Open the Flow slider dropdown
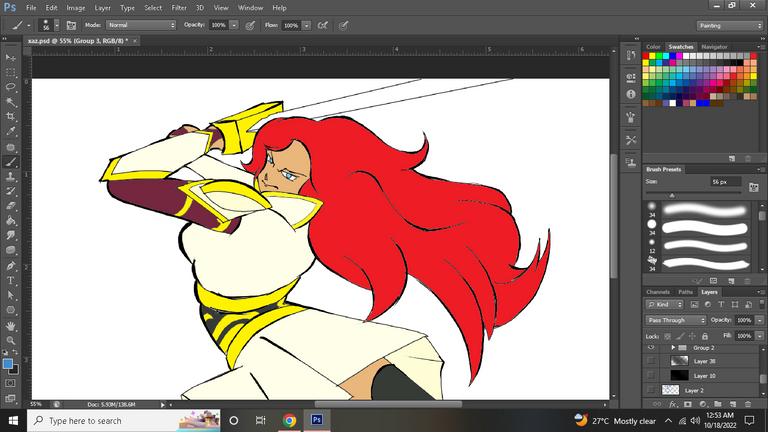Screen dimensions: 768x432 pos(307,25)
